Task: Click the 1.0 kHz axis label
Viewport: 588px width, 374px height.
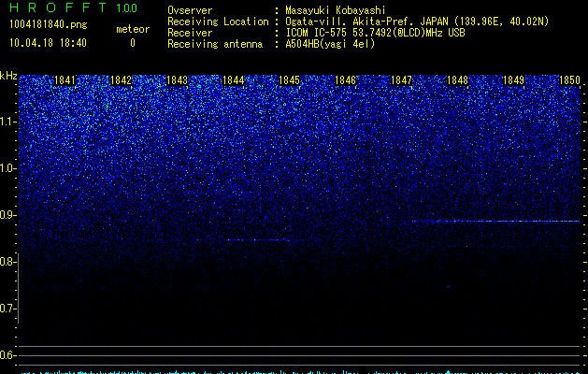Action: click(x=7, y=168)
